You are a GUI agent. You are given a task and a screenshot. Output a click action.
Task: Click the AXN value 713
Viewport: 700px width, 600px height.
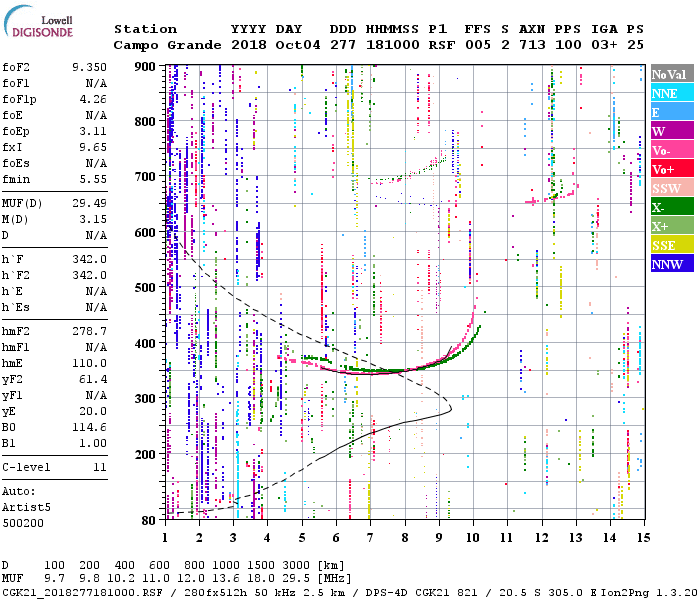click(x=532, y=45)
